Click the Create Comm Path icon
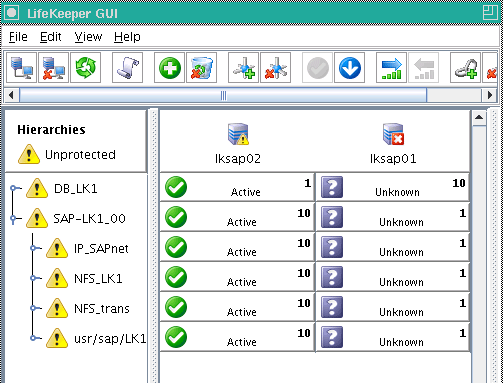 tap(243, 68)
